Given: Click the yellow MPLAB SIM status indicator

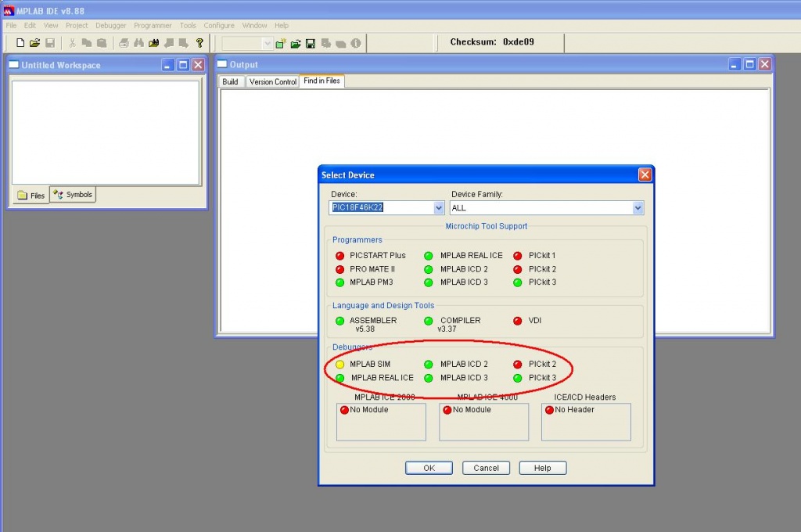Looking at the screenshot, I should 339,365.
